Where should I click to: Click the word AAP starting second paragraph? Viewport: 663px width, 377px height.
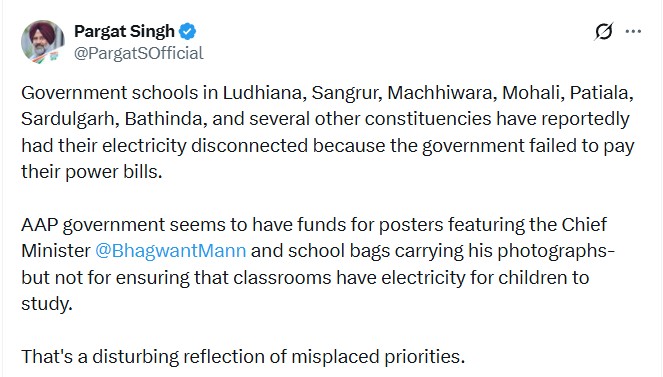[x=39, y=224]
